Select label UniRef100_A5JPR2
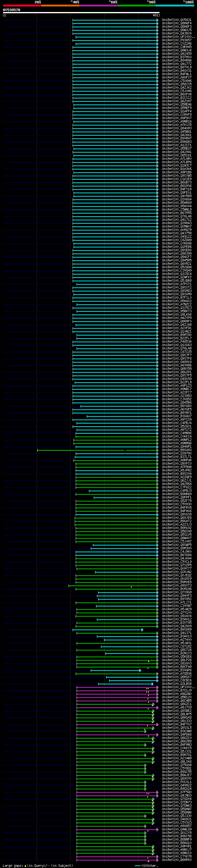 [x=176, y=470]
